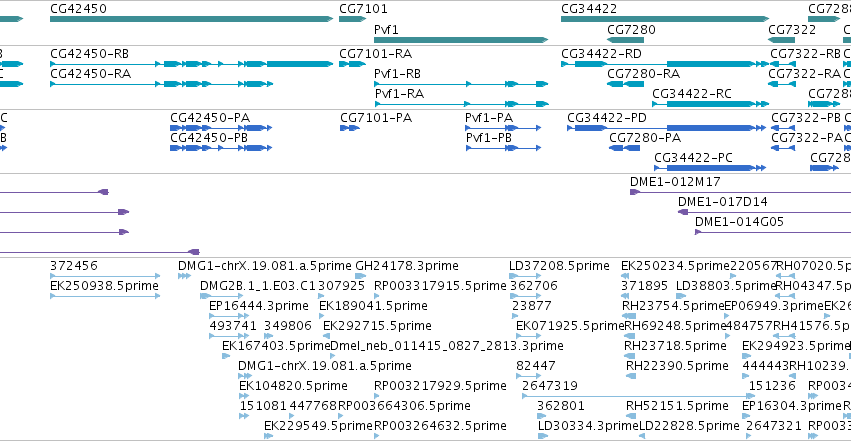Select the Pvf1-PA protein label
Screen dimensions: 851x441
tap(489, 118)
